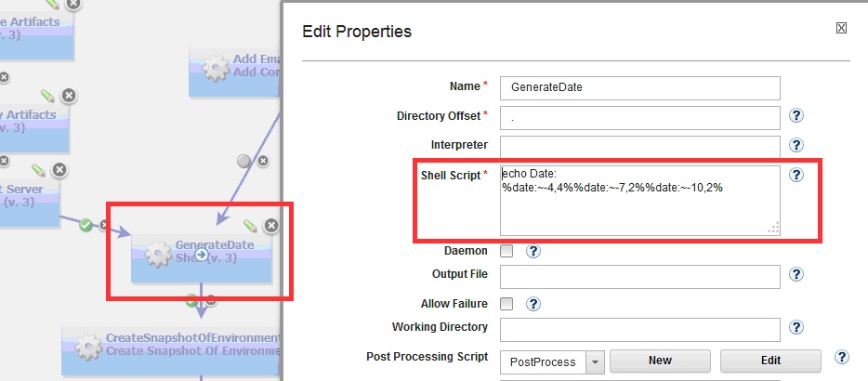868x381 pixels.
Task: Open help for the Shell Script field
Action: tap(796, 175)
